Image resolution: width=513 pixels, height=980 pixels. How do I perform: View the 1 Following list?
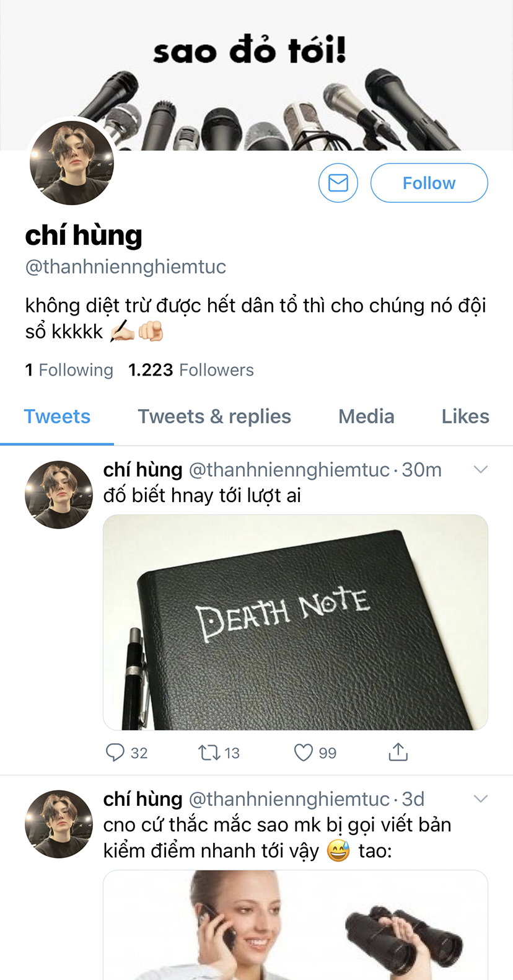tap(69, 370)
